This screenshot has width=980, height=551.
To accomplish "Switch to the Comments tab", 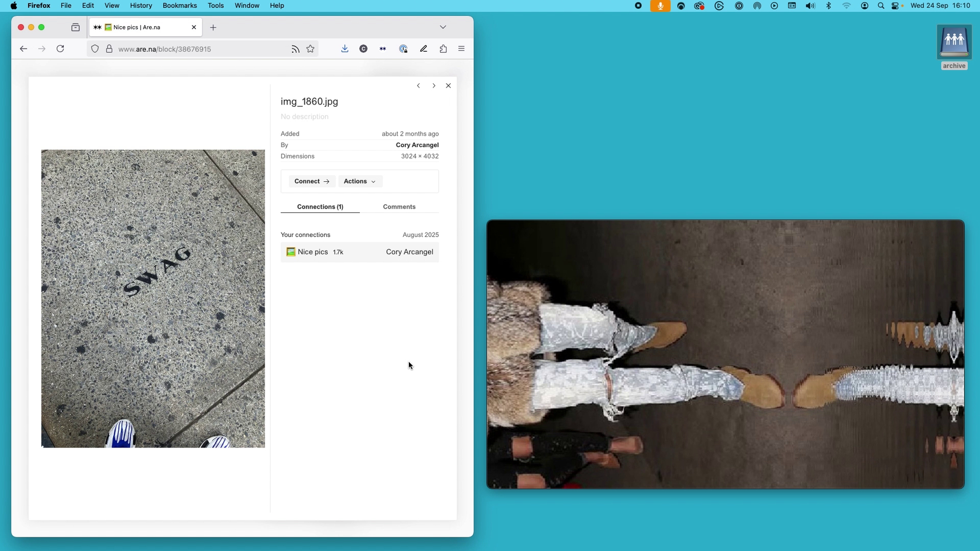I will coord(399,207).
